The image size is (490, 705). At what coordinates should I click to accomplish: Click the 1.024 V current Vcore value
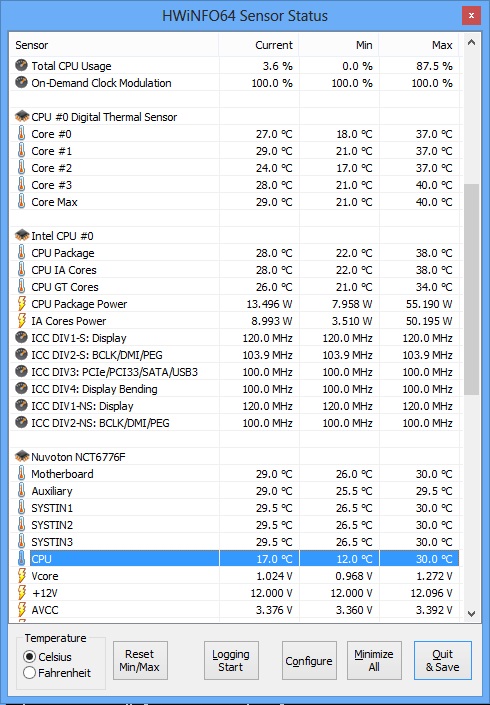(x=274, y=576)
